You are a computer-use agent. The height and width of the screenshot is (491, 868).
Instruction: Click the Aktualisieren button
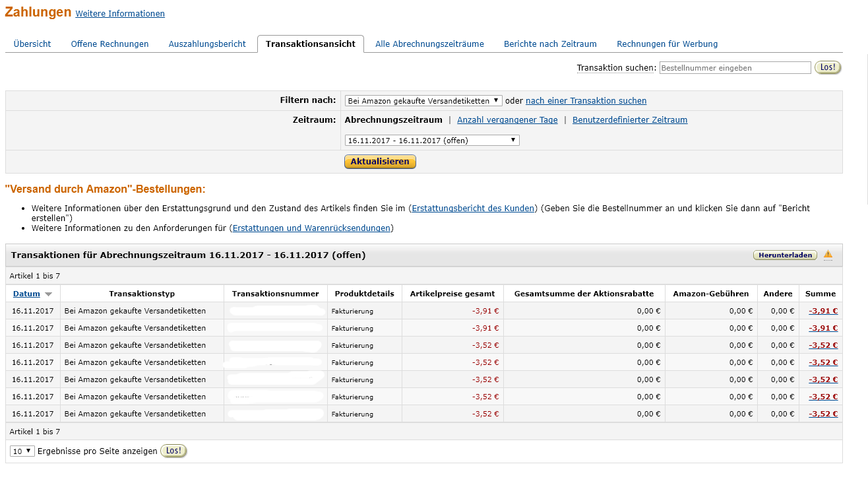click(380, 162)
